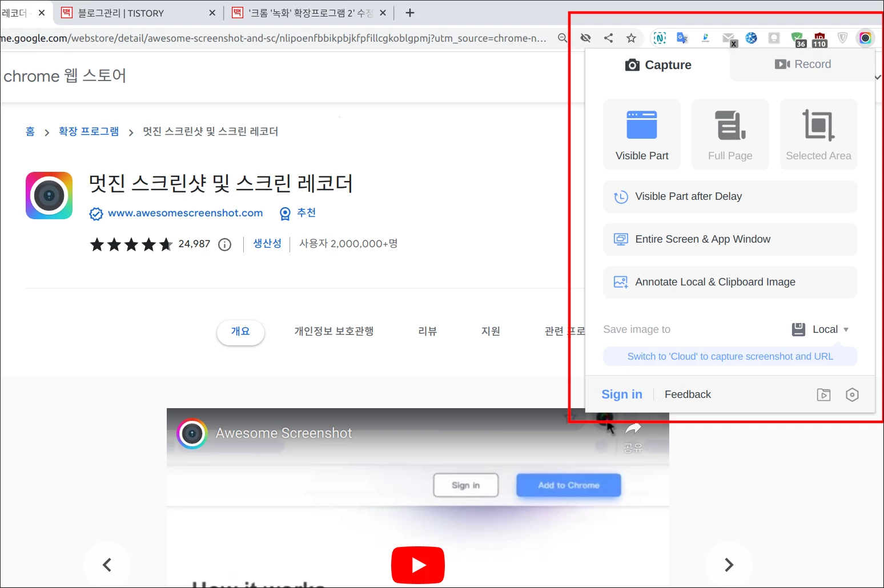This screenshot has height=588, width=884.
Task: Capture Visible Part of the page
Action: coord(642,135)
